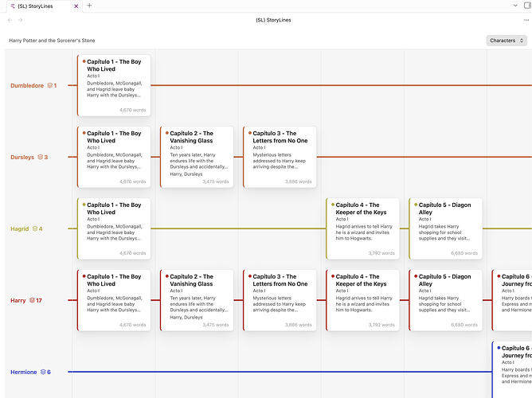Viewport: 532px width, 398px height.
Task: Open Capítulo 5 card in Harry row
Action: coord(445,300)
